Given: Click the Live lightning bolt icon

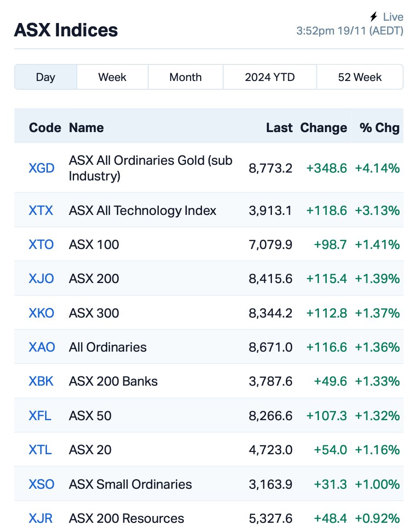Looking at the screenshot, I should click(x=374, y=17).
